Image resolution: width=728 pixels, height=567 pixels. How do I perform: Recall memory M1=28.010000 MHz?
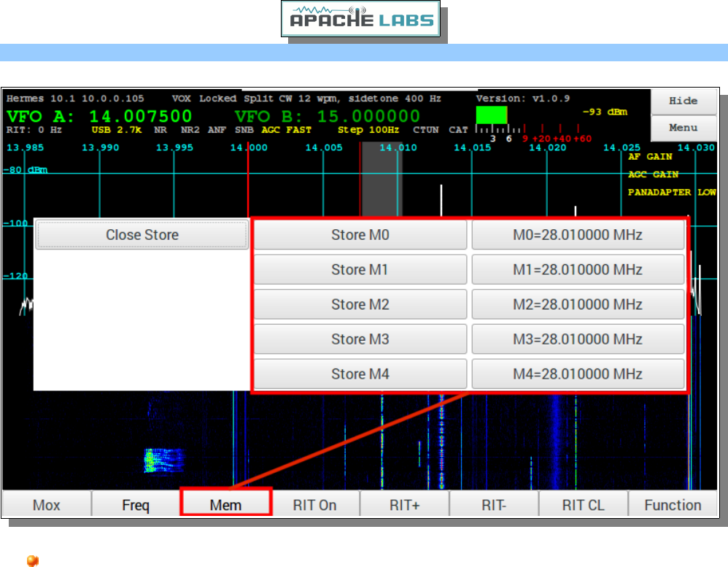point(578,269)
